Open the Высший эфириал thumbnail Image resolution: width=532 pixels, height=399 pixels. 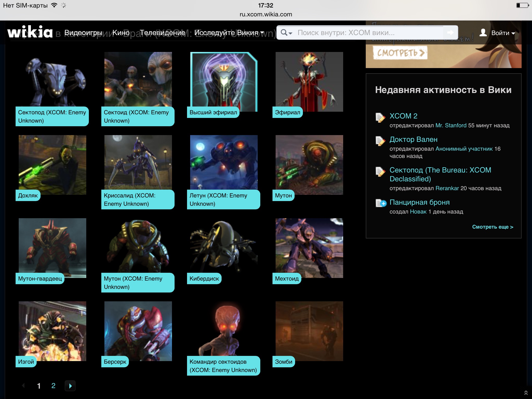click(x=224, y=79)
